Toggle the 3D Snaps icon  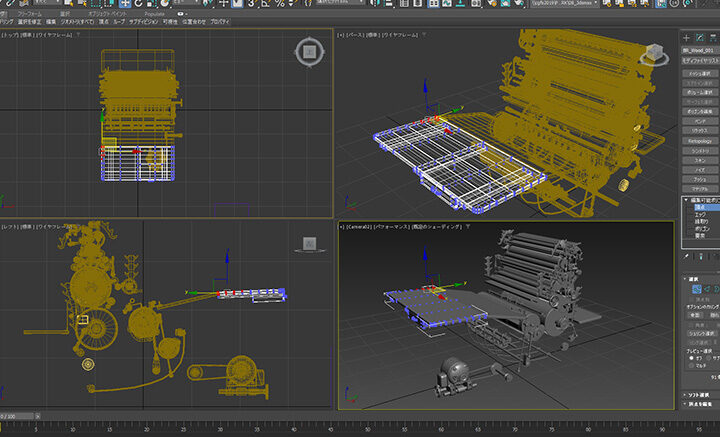click(x=252, y=4)
